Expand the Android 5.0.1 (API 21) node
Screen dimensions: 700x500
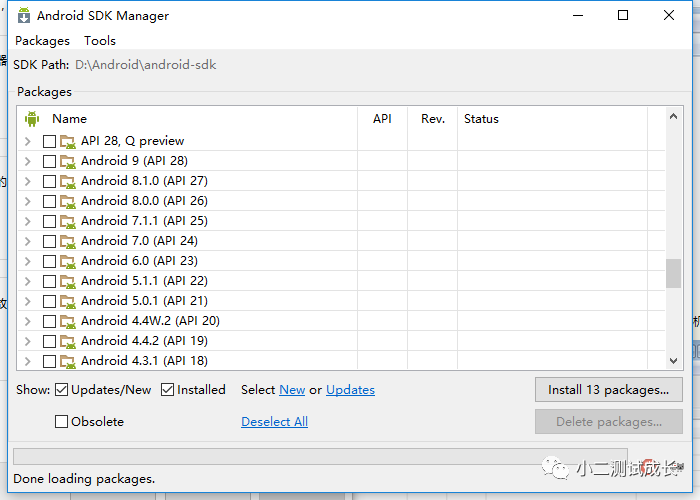tap(28, 302)
